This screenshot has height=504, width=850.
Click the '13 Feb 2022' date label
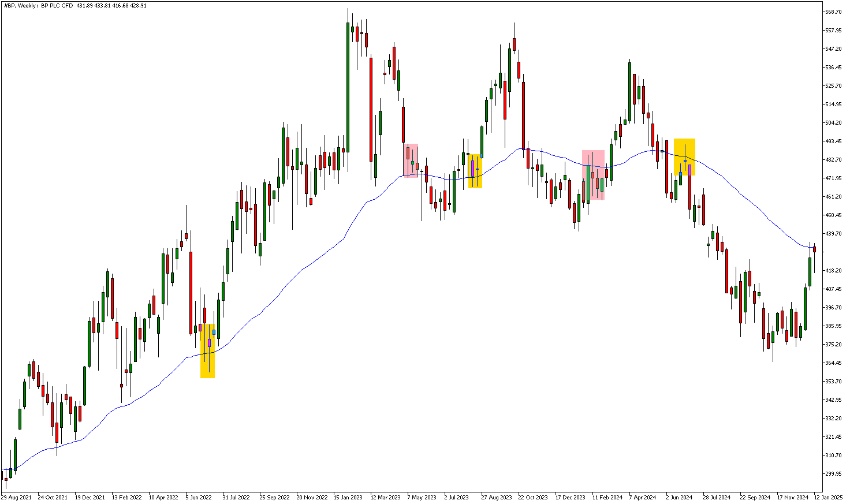point(126,497)
